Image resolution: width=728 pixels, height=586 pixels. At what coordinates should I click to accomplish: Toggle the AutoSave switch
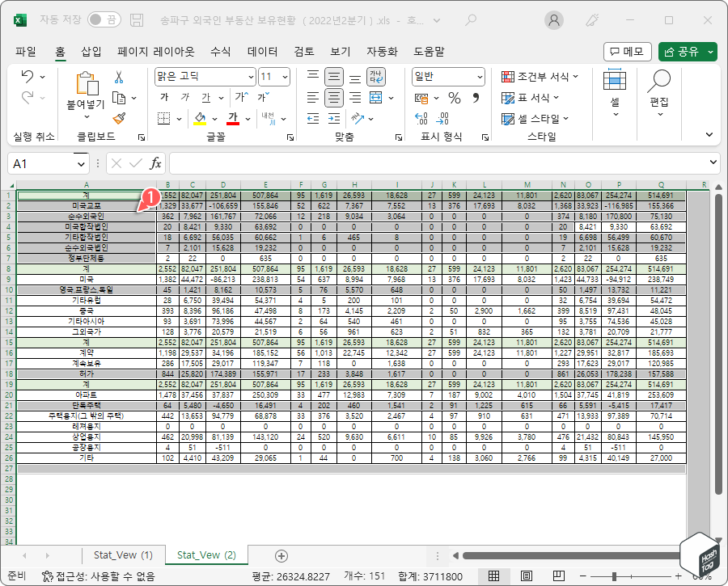click(x=104, y=19)
